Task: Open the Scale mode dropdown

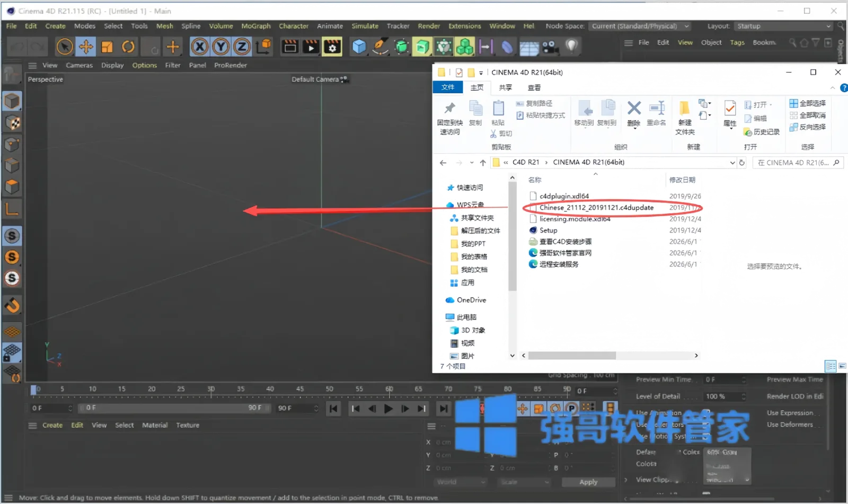Action: pos(524,482)
